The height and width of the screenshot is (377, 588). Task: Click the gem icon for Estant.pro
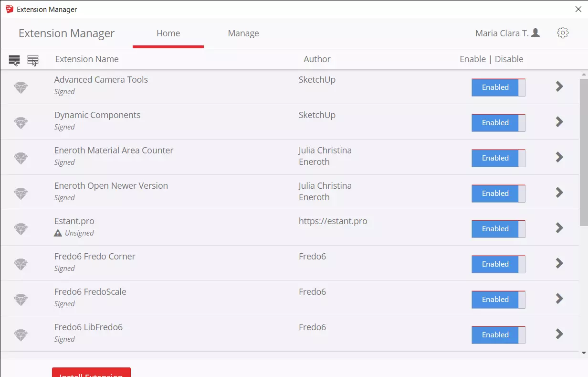21,229
